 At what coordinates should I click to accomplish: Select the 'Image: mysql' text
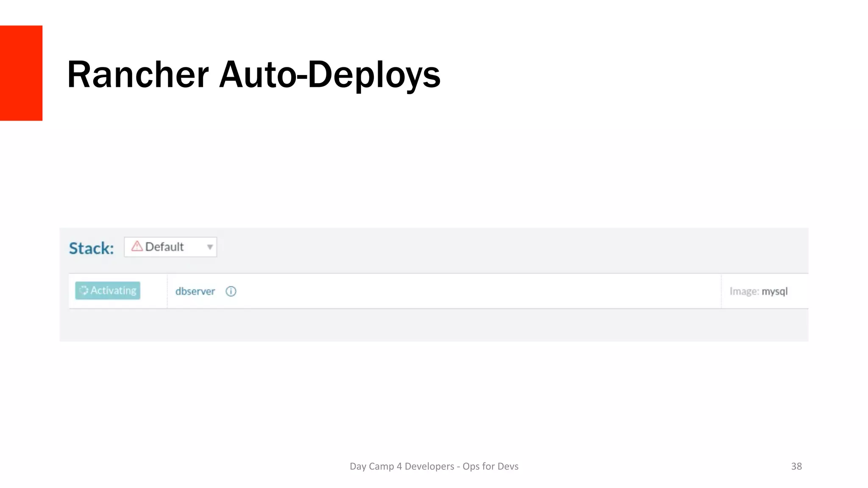(759, 291)
